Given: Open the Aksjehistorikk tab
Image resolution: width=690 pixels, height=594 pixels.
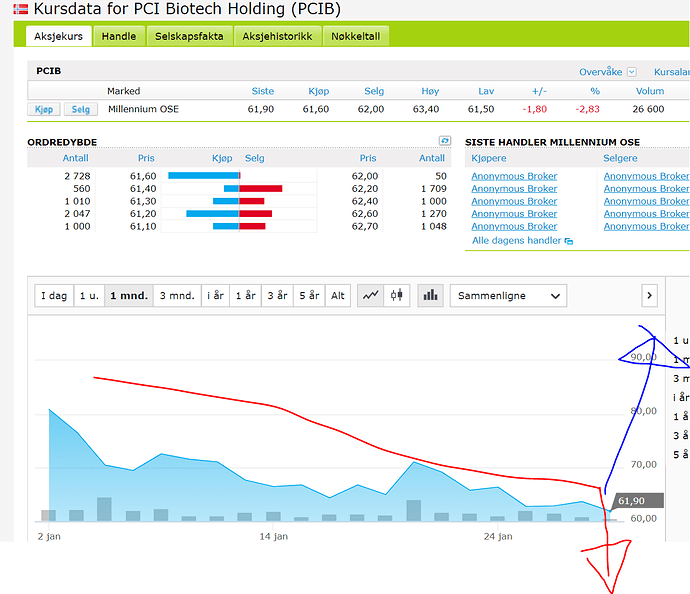Looking at the screenshot, I should 277,36.
